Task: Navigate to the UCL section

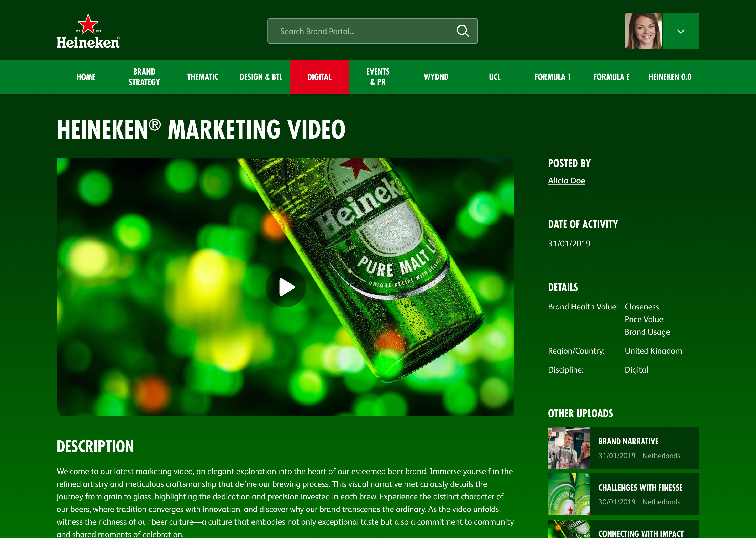Action: click(x=495, y=77)
